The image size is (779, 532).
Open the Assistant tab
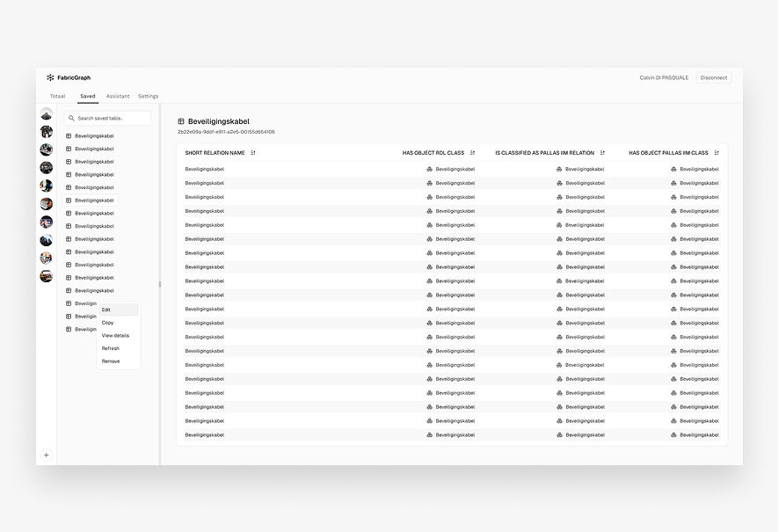pos(119,96)
